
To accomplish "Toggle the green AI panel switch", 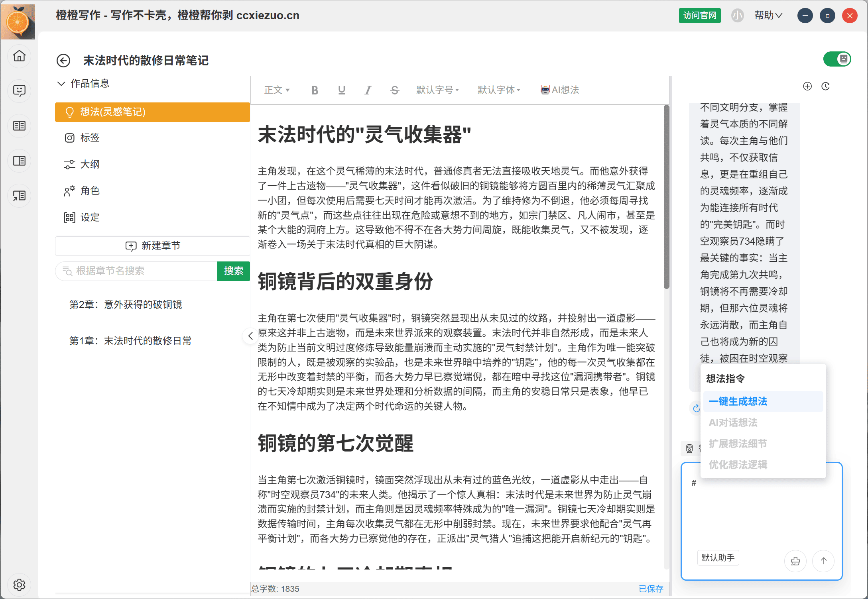I will tap(837, 59).
